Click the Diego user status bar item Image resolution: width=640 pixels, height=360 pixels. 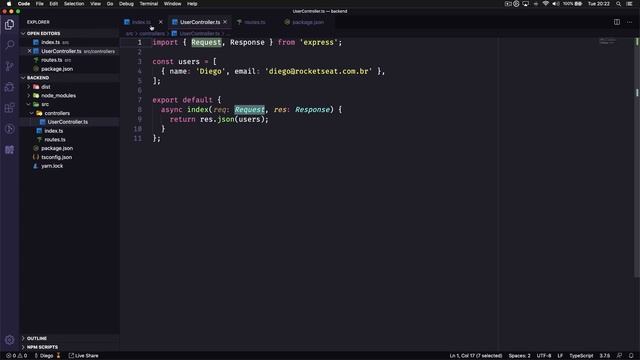47,356
